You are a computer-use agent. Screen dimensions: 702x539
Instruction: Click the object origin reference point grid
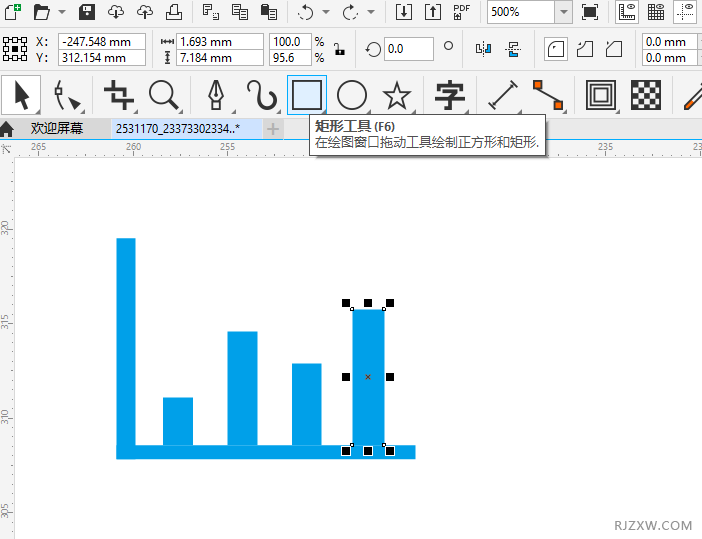(15, 49)
